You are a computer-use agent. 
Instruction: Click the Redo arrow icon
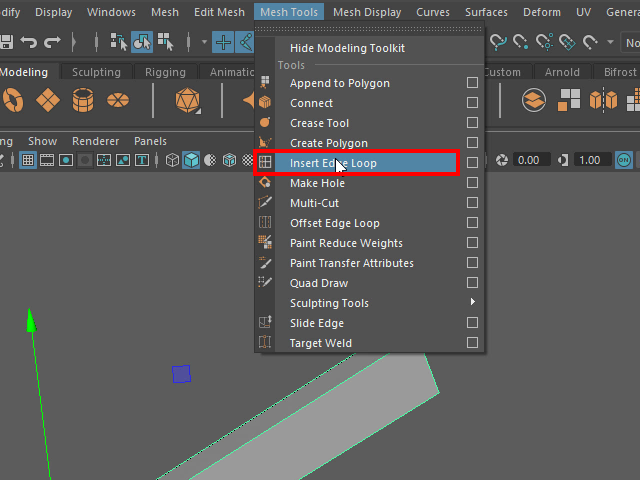53,42
